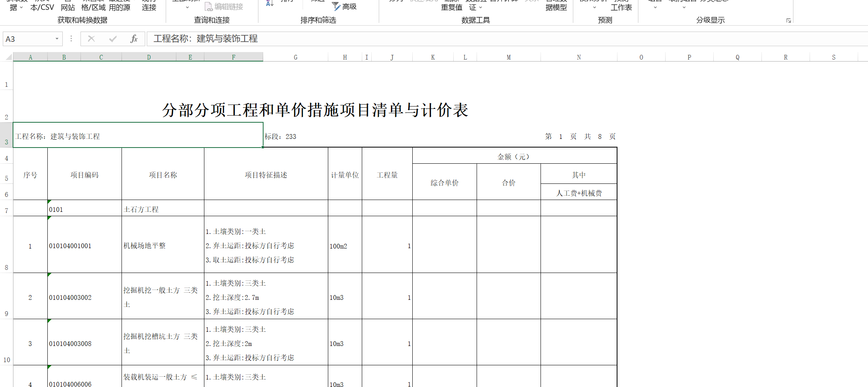The image size is (868, 387).
Task: Open the Outline (分级显示) dialog launcher
Action: 788,21
